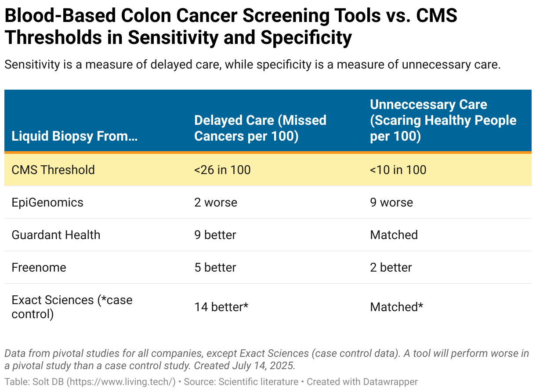This screenshot has width=536, height=392.
Task: Click the '2 better' cell
Action: point(391,267)
